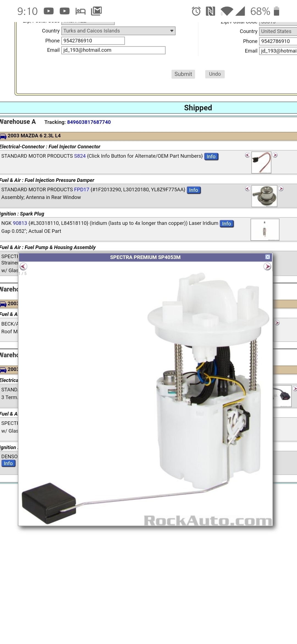Show previous image for S824 connector

pos(248,155)
